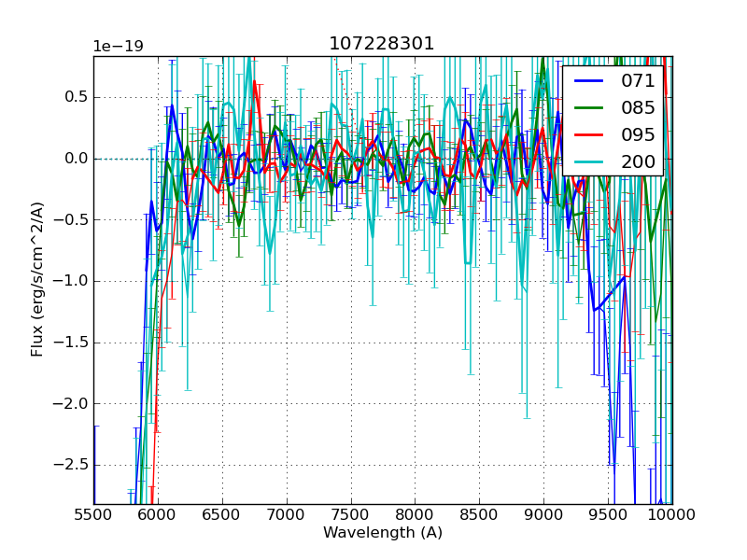Screen dimensions: 747x560
Task: Click the 8500 x-axis tick label
Action: 480,514
